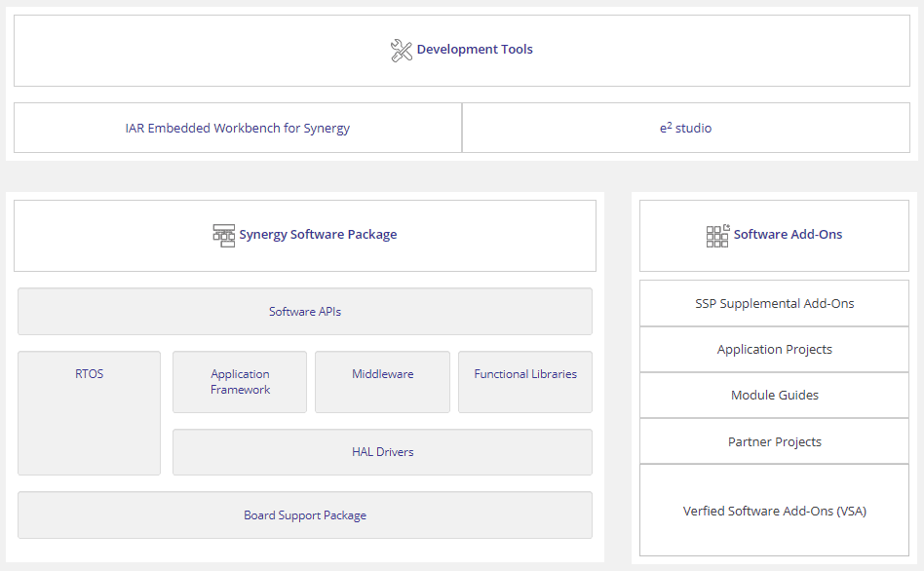Image resolution: width=924 pixels, height=571 pixels.
Task: Select the RTOS block
Action: [x=89, y=413]
